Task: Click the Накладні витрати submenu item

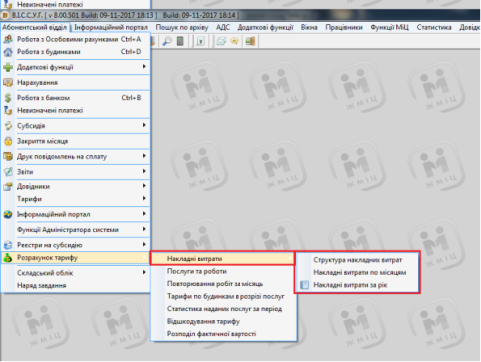Action: [x=223, y=259]
